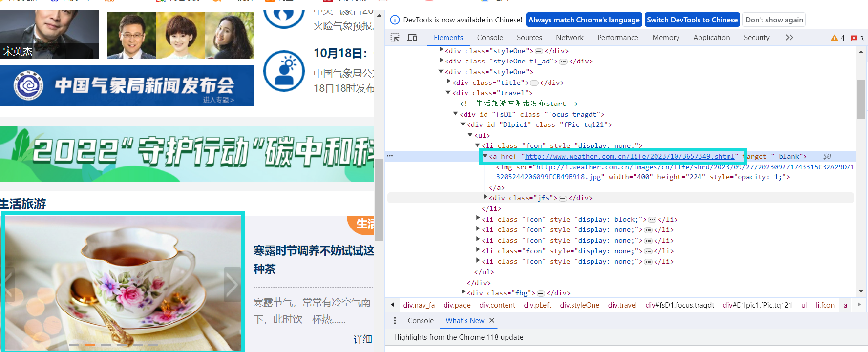Screen dimensions: 868x352
Task: Click the DOM tree scrollbar up arrow
Action: (861, 51)
